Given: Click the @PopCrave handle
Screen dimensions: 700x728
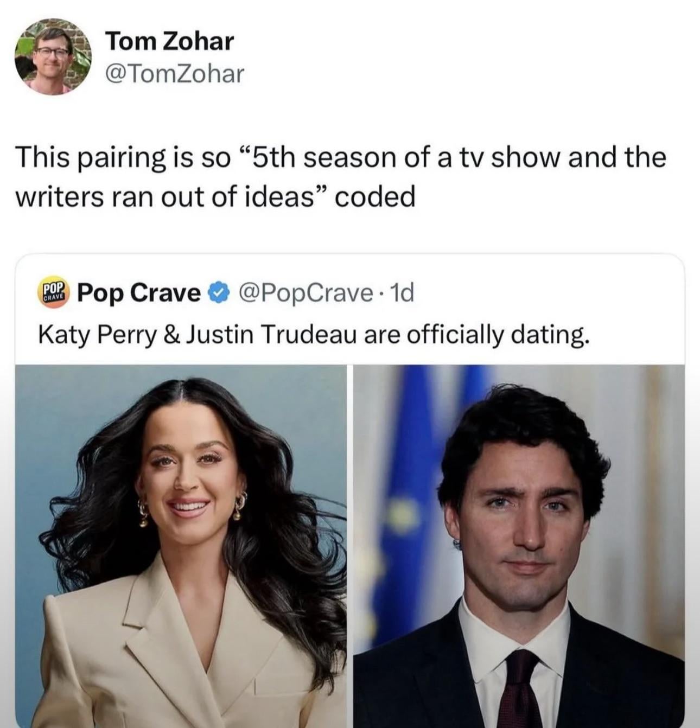Looking at the screenshot, I should 302,293.
